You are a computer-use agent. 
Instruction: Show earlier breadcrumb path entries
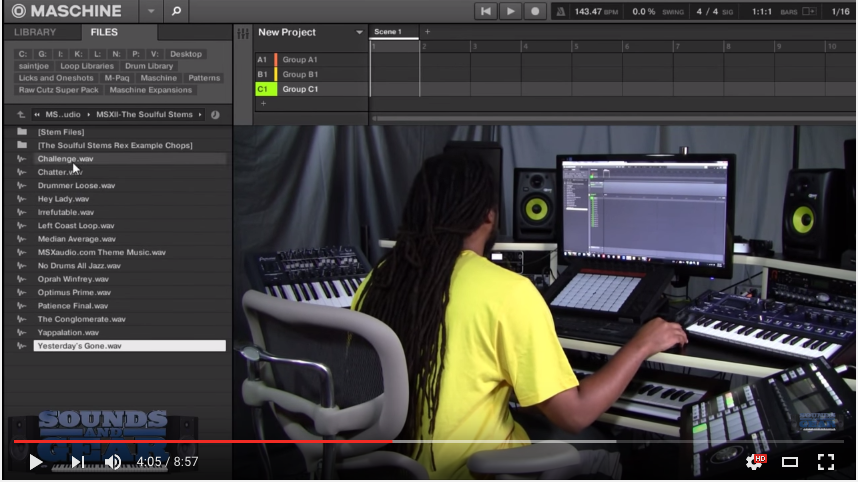coord(37,115)
